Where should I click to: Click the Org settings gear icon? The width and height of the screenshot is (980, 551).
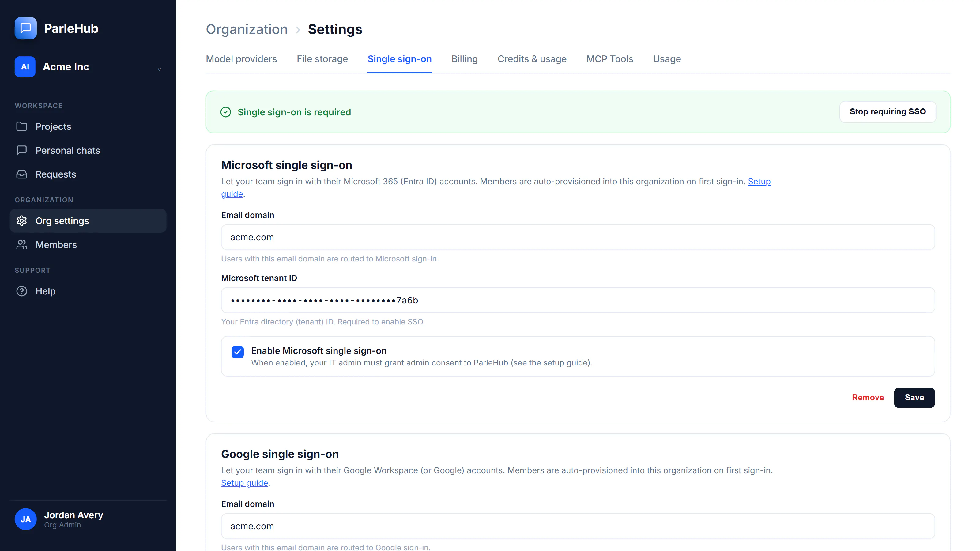pos(22,220)
